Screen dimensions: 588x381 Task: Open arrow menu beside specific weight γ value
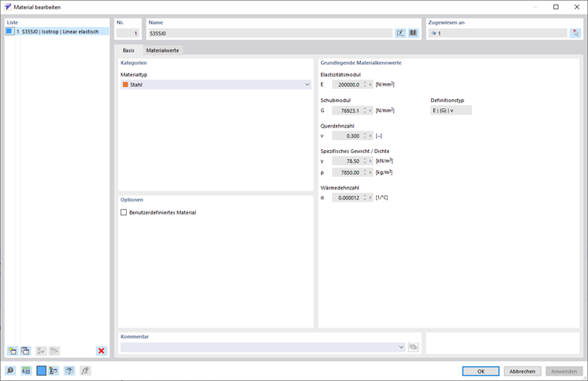click(x=371, y=161)
